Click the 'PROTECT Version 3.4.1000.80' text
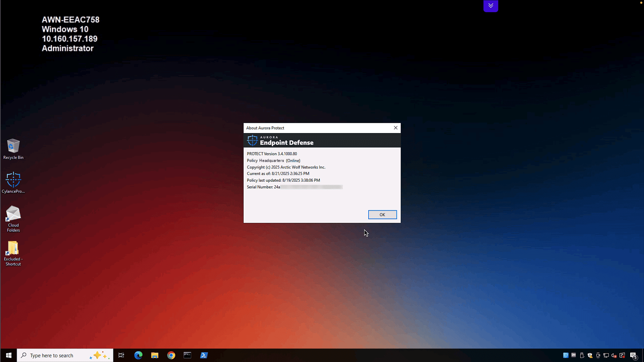Viewport: 644px width, 362px height. point(272,154)
